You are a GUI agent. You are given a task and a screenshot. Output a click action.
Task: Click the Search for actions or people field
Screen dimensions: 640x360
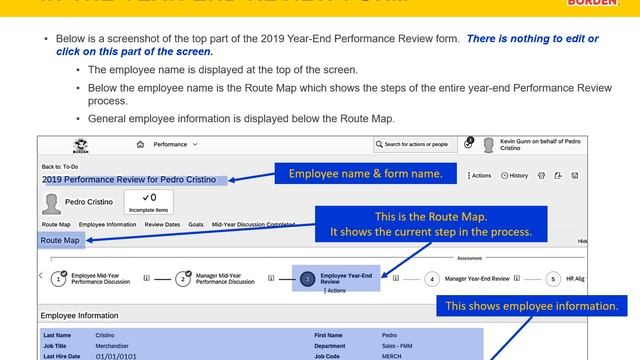[x=415, y=144]
